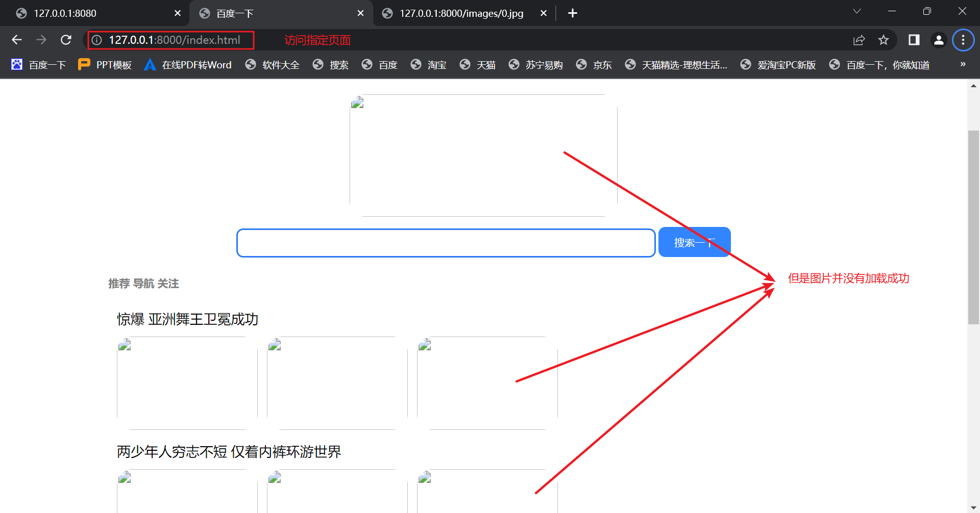Open the 京东 bookmark
Viewport: 980px width, 513px height.
pyautogui.click(x=594, y=65)
